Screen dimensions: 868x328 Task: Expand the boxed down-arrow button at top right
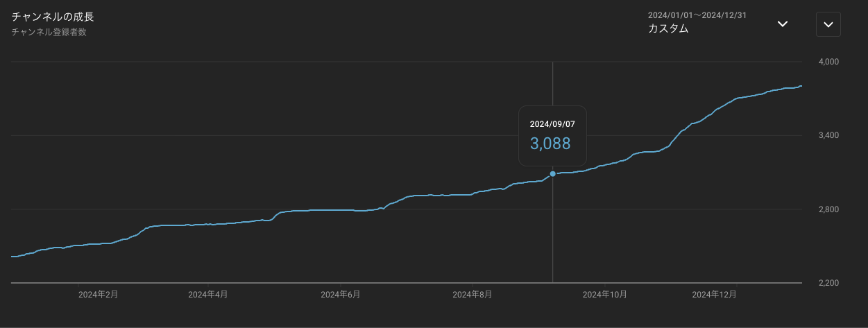(x=828, y=24)
